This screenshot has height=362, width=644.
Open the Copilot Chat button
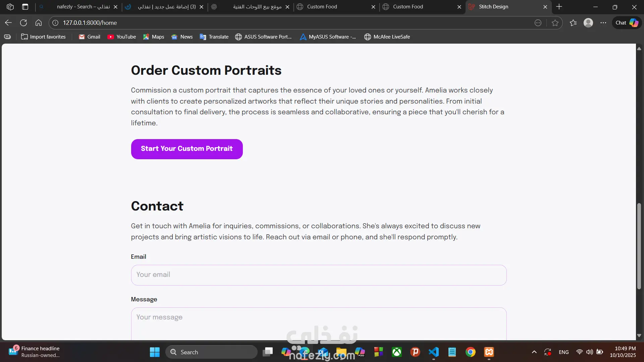tap(627, 23)
